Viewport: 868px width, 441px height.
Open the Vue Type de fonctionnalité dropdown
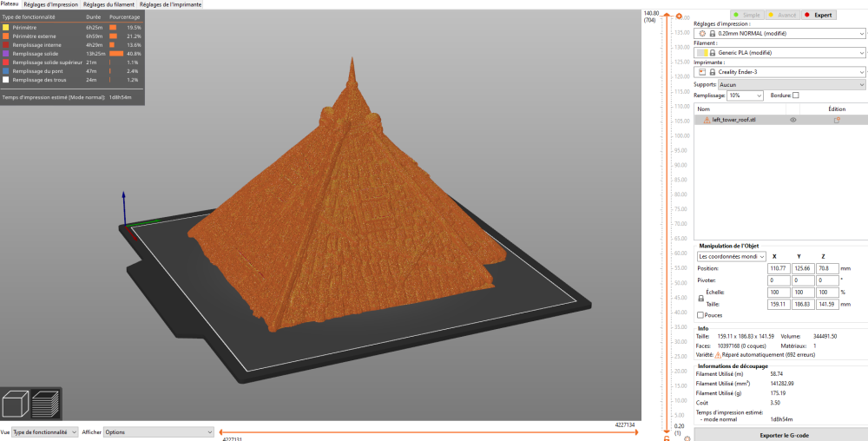[45, 432]
